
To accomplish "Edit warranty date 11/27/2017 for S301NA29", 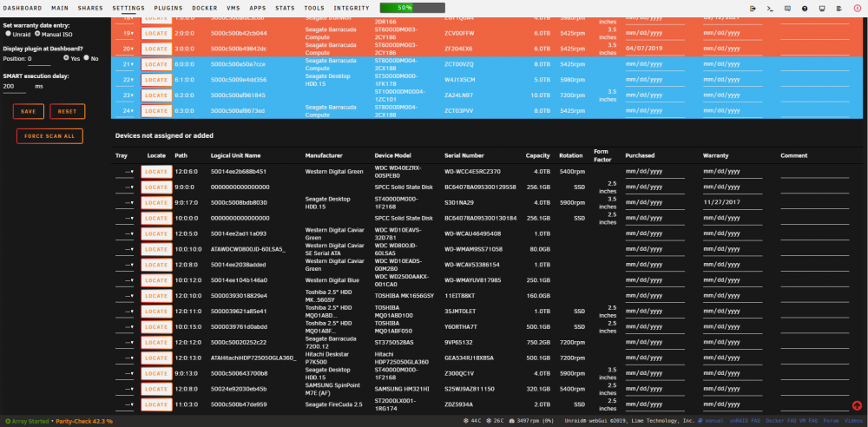I will pos(733,203).
